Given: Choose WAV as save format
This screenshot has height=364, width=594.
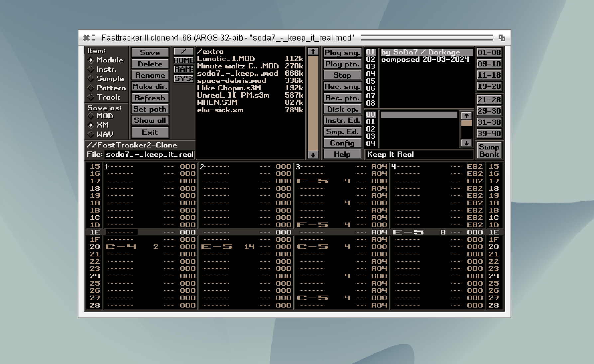Looking at the screenshot, I should [x=91, y=135].
